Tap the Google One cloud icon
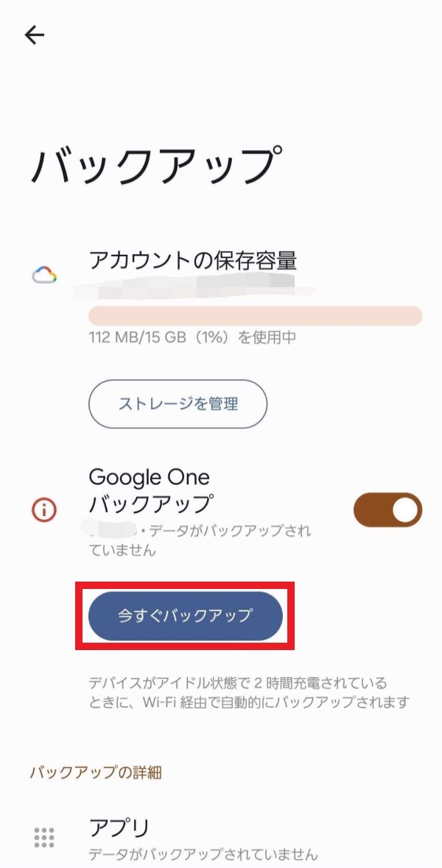 [44, 275]
